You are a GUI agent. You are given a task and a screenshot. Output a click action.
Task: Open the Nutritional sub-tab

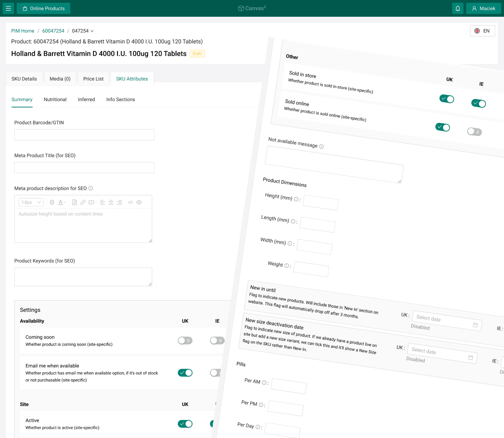[55, 100]
